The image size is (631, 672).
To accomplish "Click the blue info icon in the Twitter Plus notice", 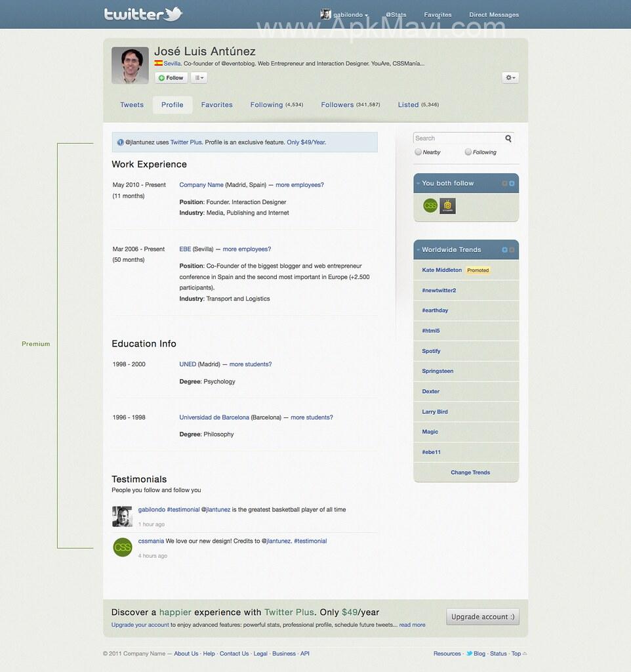I will point(121,142).
